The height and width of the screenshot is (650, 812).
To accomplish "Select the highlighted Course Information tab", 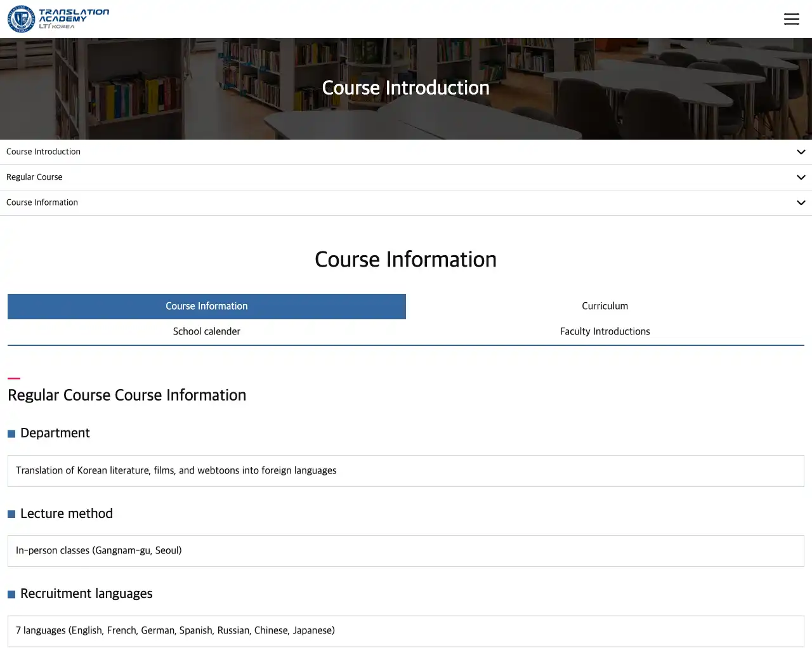I will pos(207,307).
